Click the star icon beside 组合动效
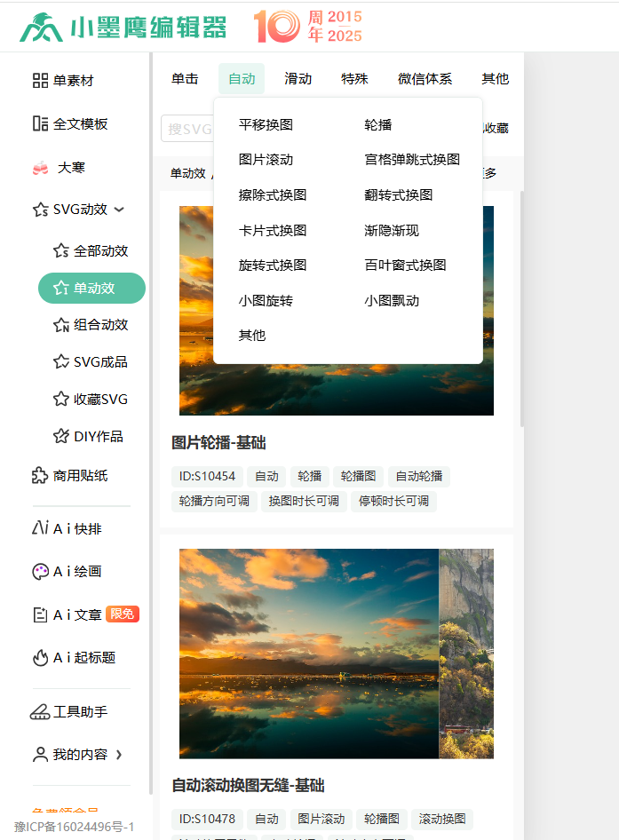 click(x=61, y=325)
